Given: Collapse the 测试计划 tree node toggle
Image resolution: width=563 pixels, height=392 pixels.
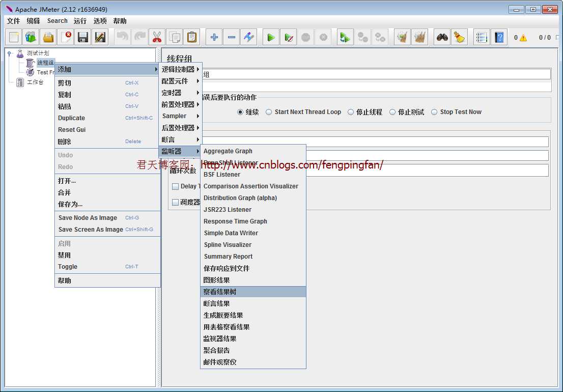Looking at the screenshot, I should [x=9, y=53].
